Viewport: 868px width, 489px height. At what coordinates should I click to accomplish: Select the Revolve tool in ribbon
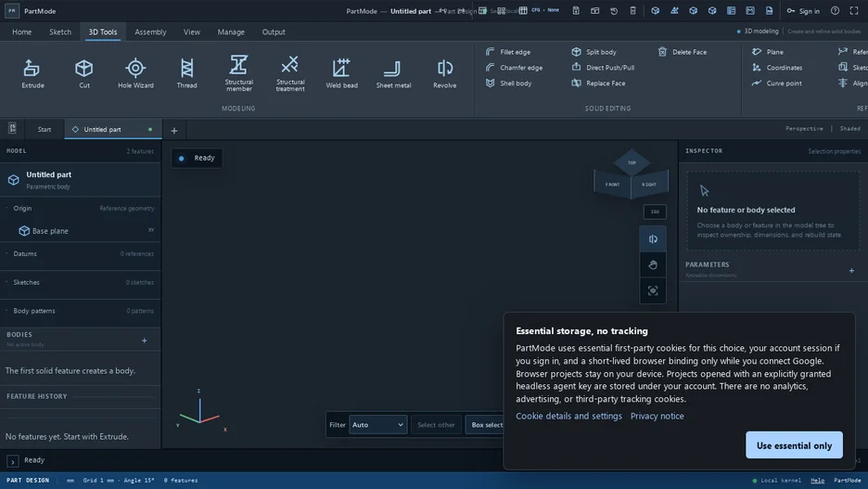point(444,73)
